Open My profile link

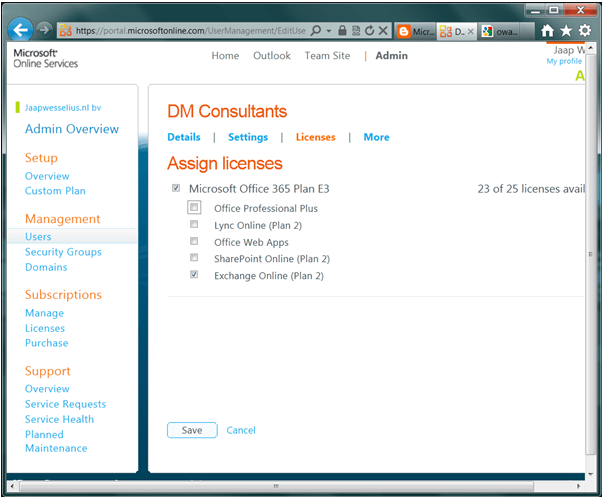pyautogui.click(x=564, y=61)
